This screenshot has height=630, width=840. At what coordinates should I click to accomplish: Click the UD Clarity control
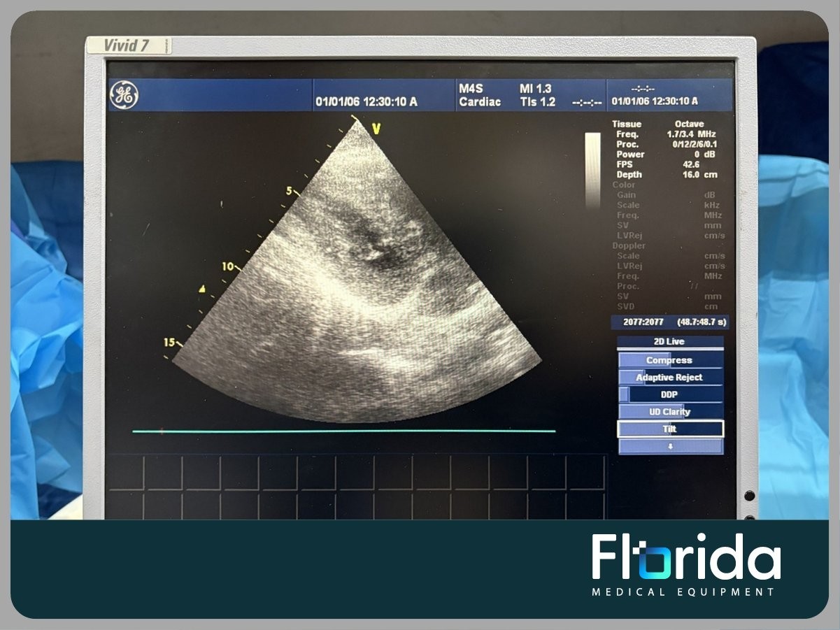point(669,412)
